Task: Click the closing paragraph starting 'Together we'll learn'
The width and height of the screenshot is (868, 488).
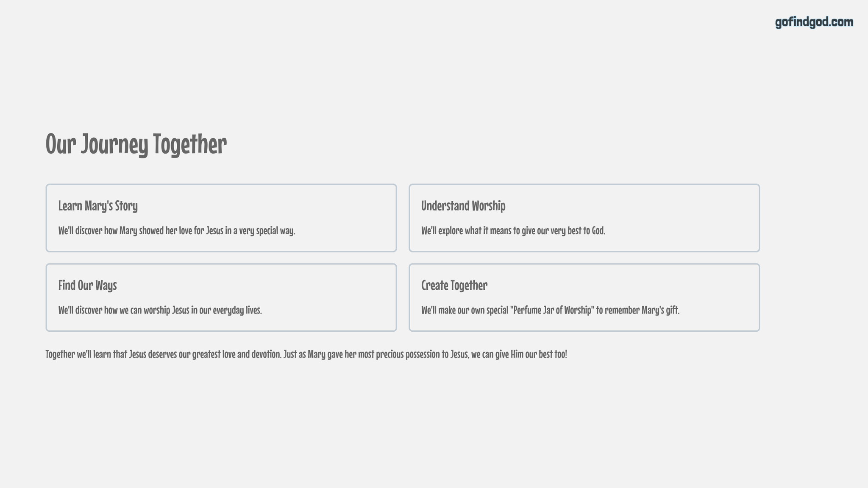Action: pyautogui.click(x=306, y=354)
